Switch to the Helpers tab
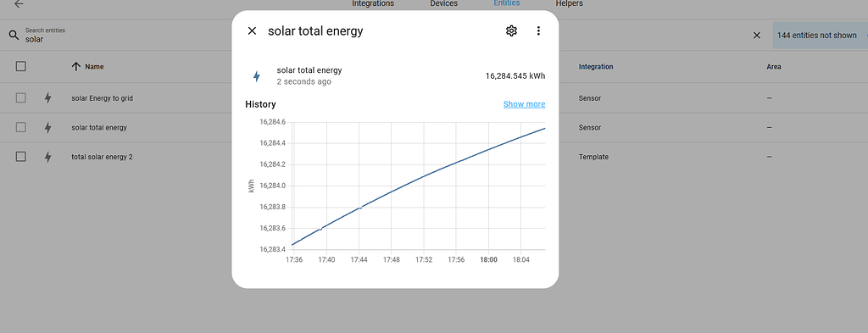Viewport: 868px width, 333px height. coord(569,4)
